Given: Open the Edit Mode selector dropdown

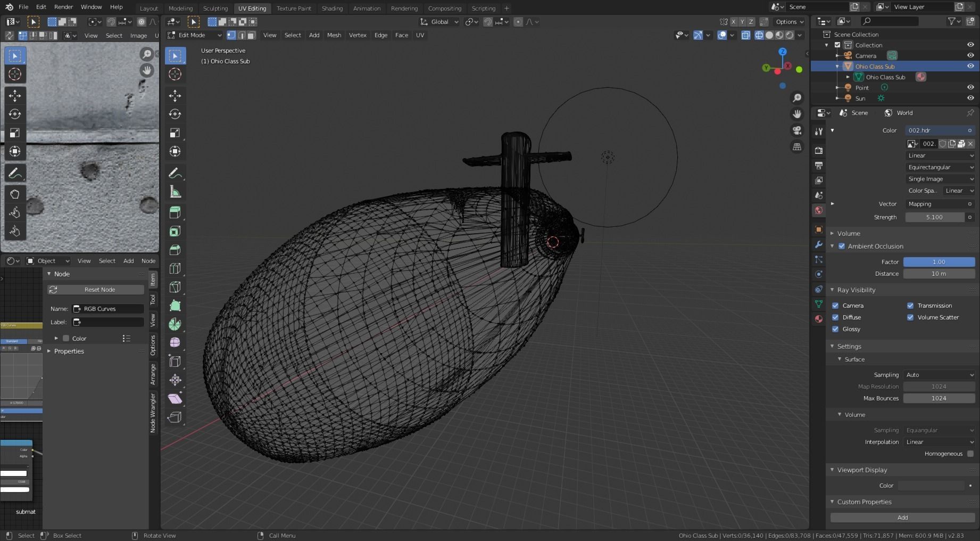Looking at the screenshot, I should 194,35.
